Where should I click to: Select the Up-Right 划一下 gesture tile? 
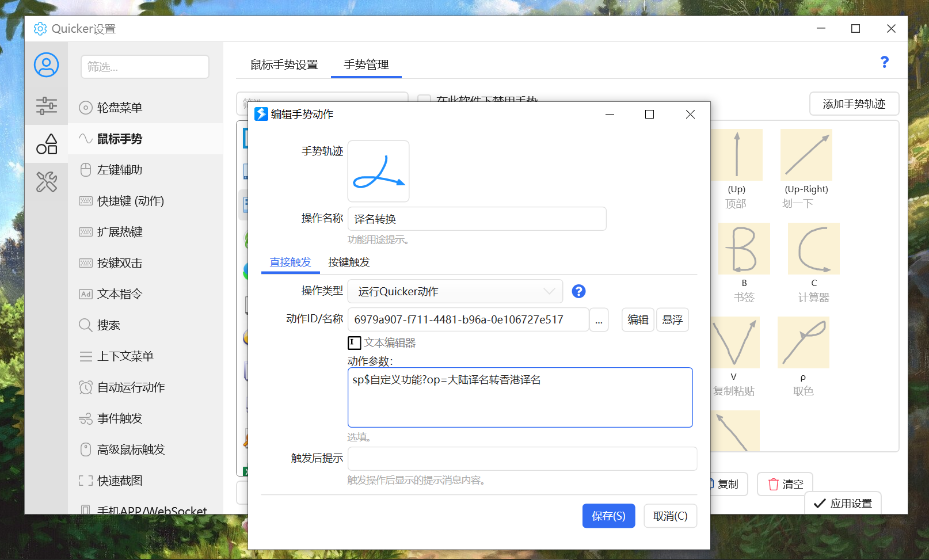point(806,170)
